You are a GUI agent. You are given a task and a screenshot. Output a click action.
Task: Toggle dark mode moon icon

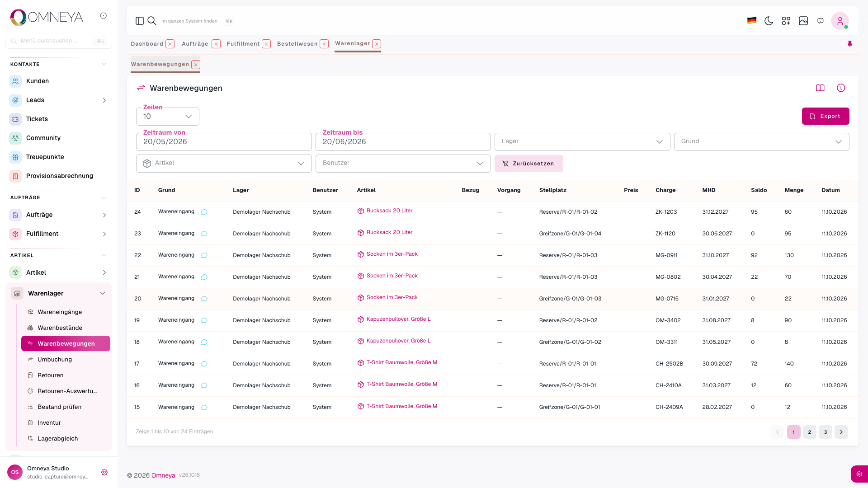(x=769, y=21)
